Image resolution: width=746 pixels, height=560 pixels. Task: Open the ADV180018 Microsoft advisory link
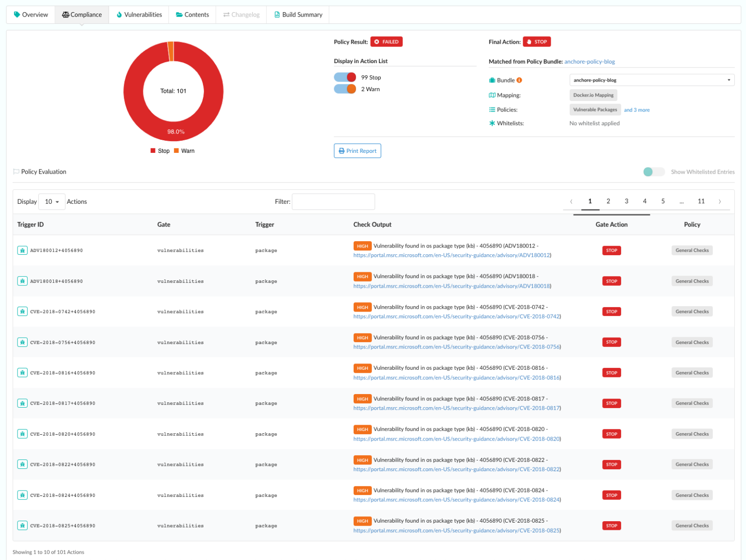pyautogui.click(x=451, y=286)
